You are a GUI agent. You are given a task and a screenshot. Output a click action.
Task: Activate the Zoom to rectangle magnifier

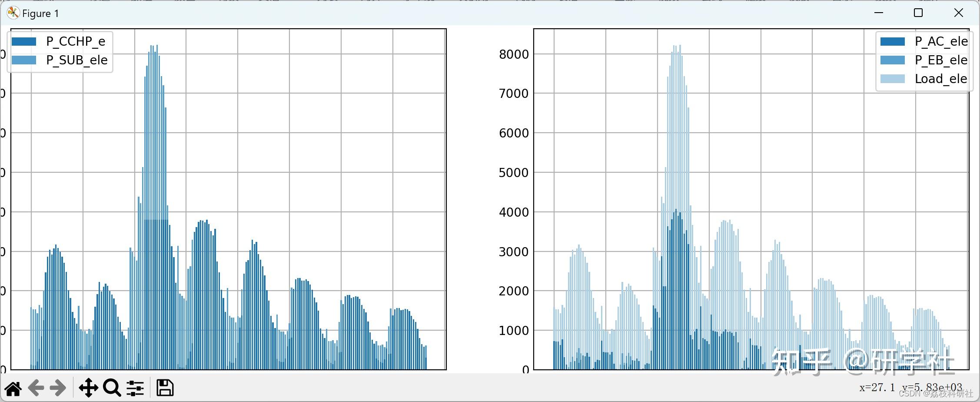tap(112, 388)
